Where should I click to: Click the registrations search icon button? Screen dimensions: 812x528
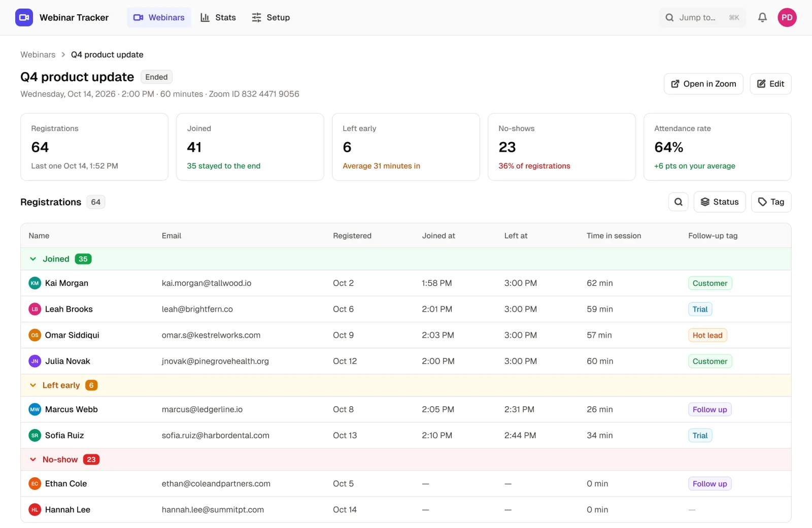tap(679, 202)
